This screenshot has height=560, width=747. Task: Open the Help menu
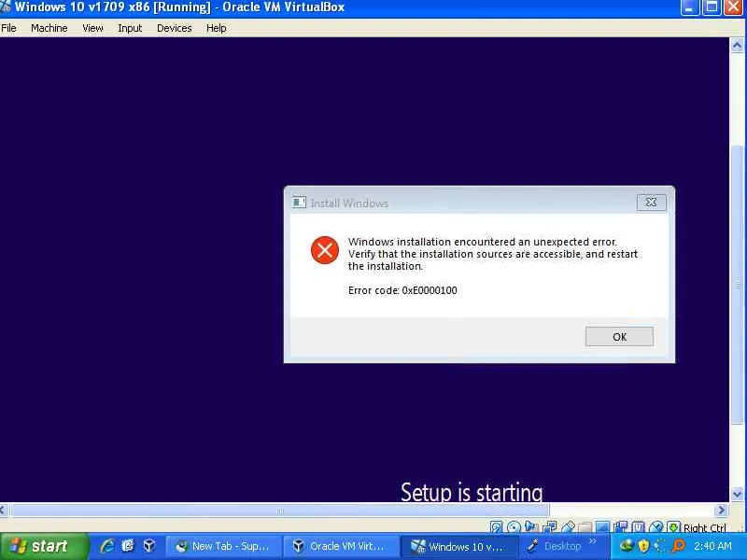coord(217,28)
